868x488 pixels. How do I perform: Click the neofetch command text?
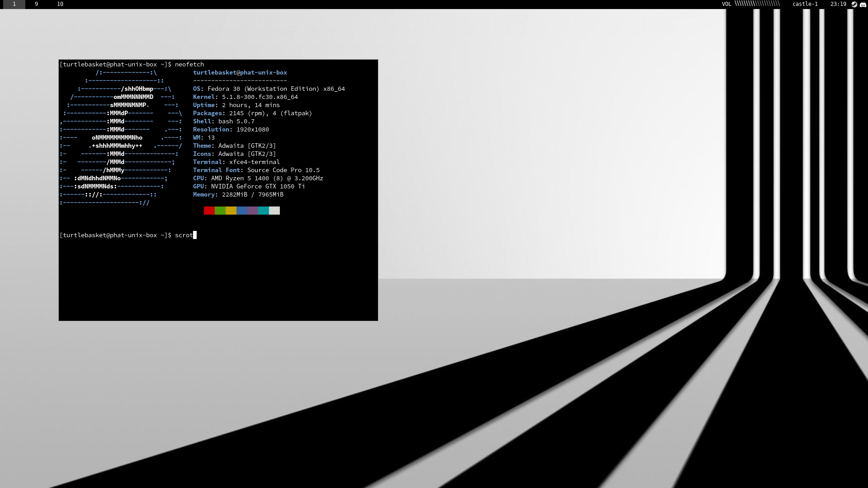click(189, 64)
